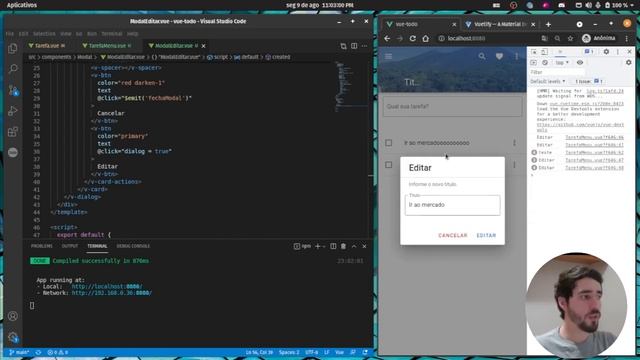Toggle live expression eye in DevTools console

[580, 62]
